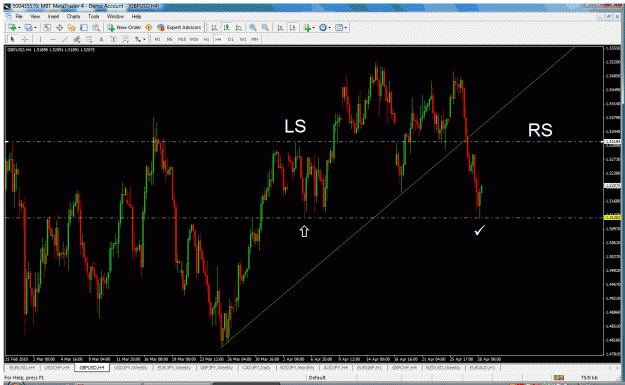Image resolution: width=625 pixels, height=385 pixels.
Task: Click the 75/0 kb connection status
Action: point(589,377)
